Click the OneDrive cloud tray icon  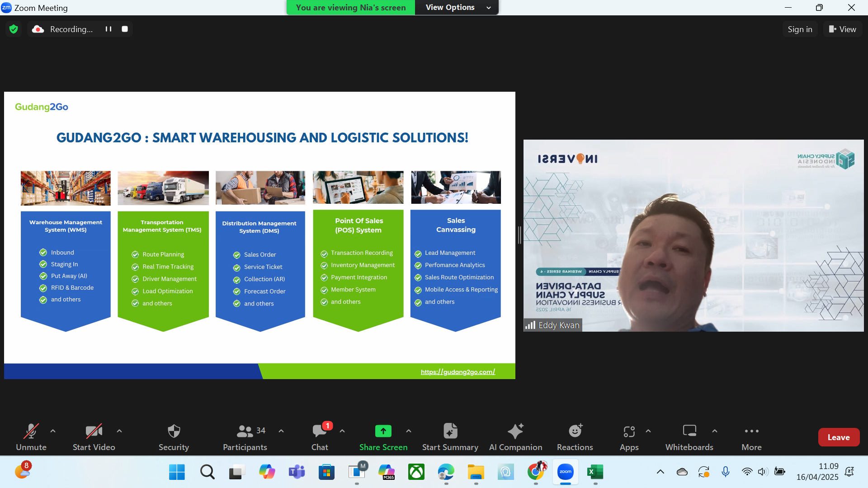[682, 472]
